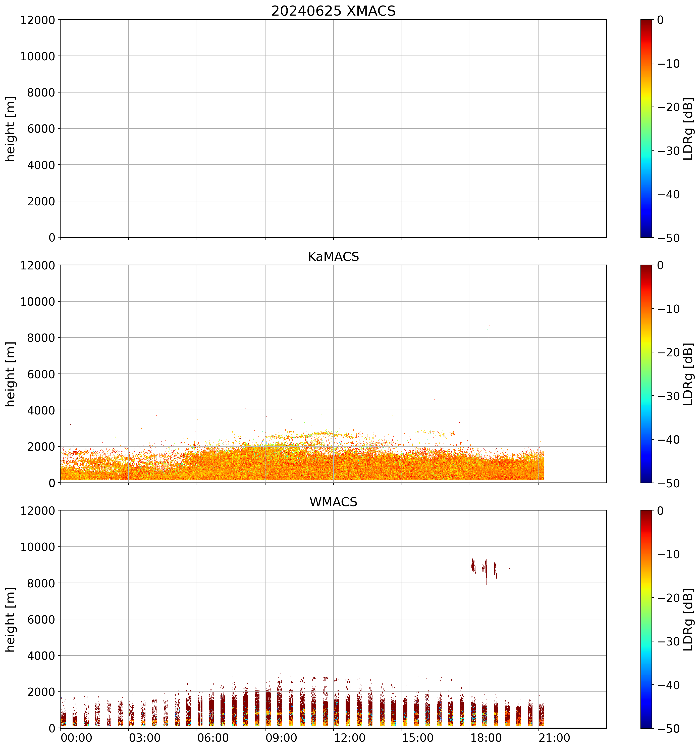
Task: Click the LDRg [dB] label on the XMACS colorbar
Action: [688, 129]
